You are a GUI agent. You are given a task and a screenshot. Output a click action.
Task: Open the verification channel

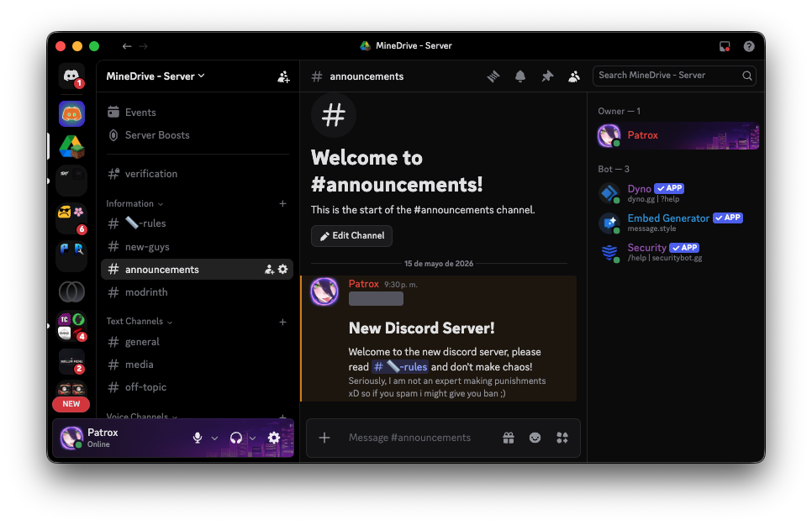pos(197,174)
